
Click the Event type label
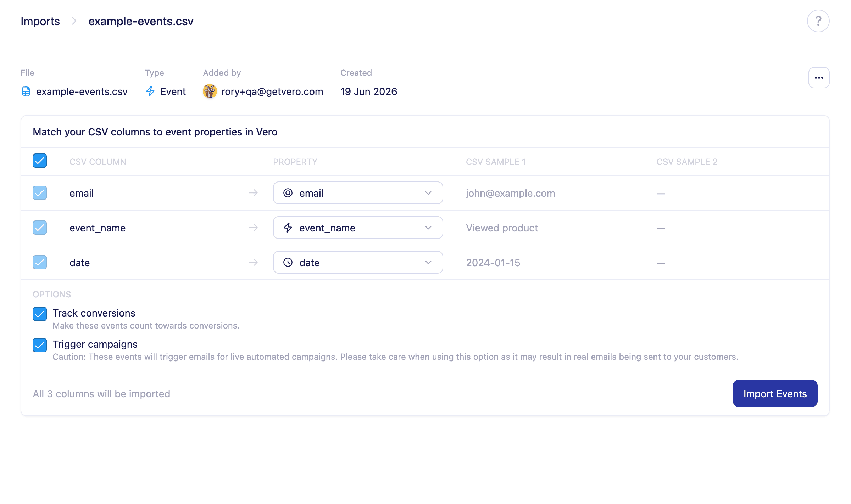(x=173, y=91)
